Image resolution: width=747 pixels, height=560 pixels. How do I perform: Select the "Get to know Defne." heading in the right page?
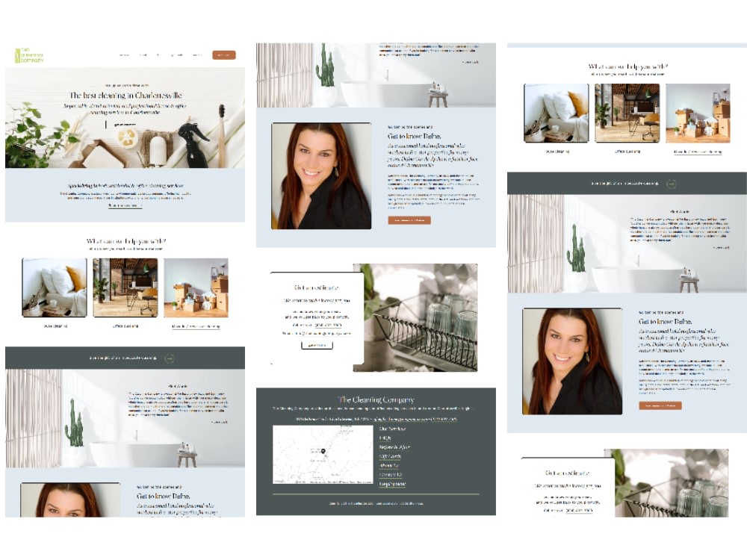pos(665,321)
